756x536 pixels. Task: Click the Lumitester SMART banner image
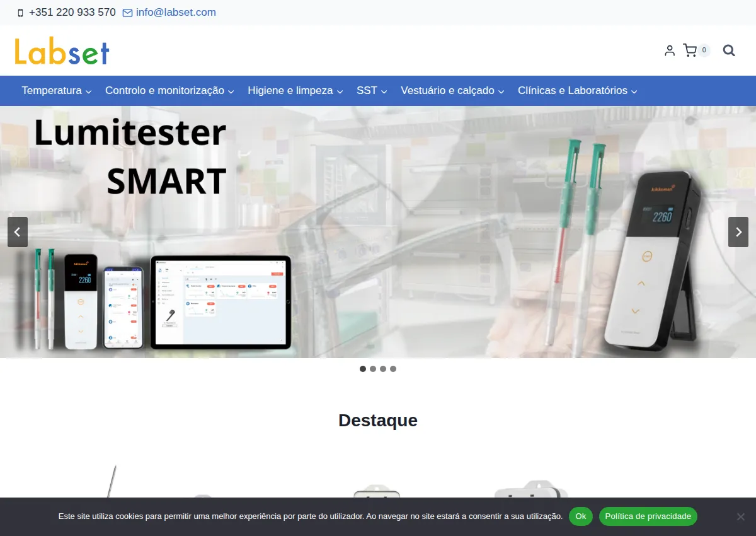click(378, 232)
